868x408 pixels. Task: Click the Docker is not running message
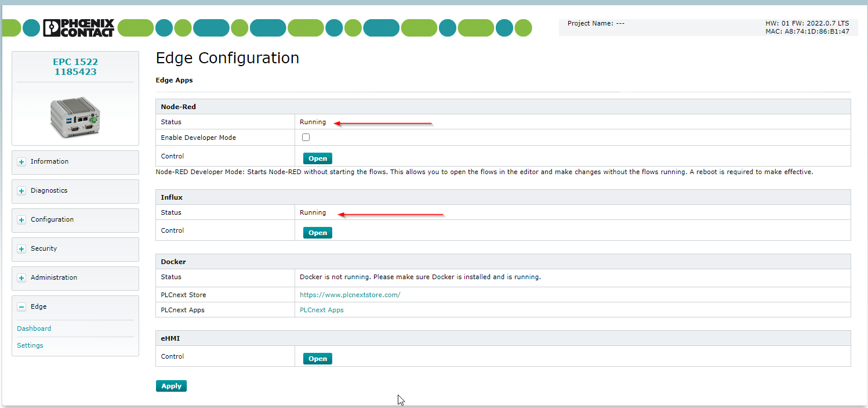(420, 277)
